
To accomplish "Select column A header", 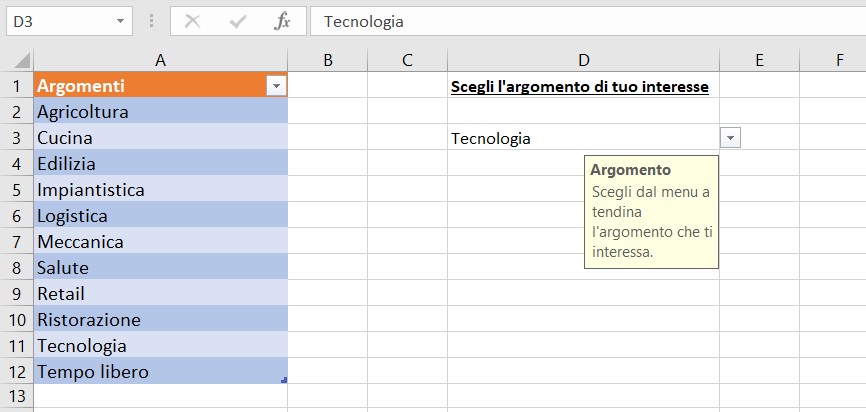I will pyautogui.click(x=160, y=60).
